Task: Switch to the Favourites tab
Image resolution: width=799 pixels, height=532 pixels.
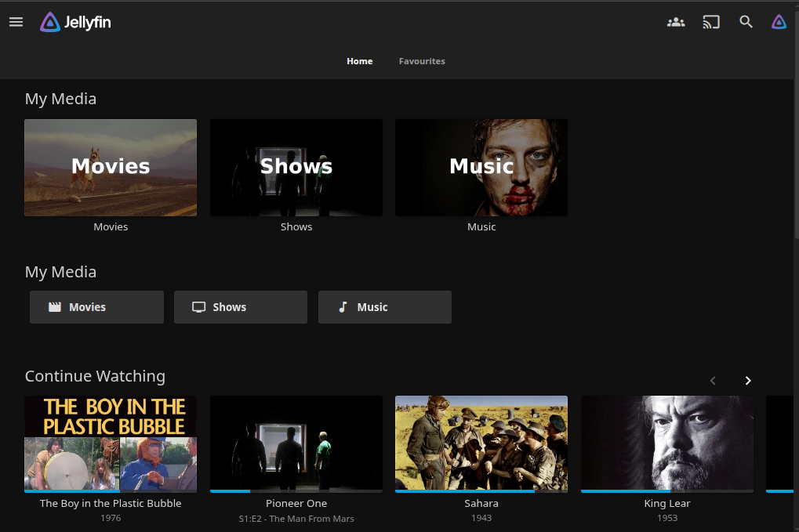Action: click(422, 61)
